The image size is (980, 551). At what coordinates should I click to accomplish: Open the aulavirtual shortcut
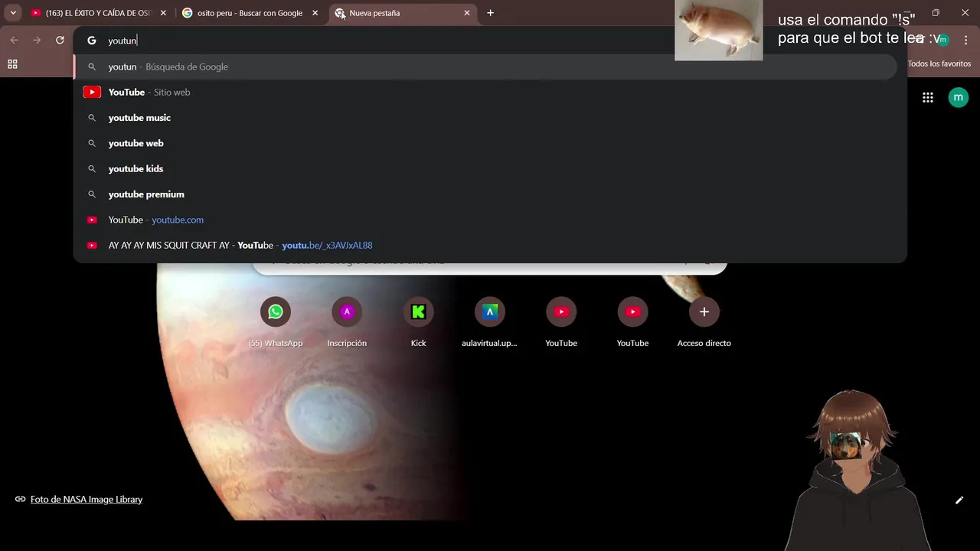[490, 321]
